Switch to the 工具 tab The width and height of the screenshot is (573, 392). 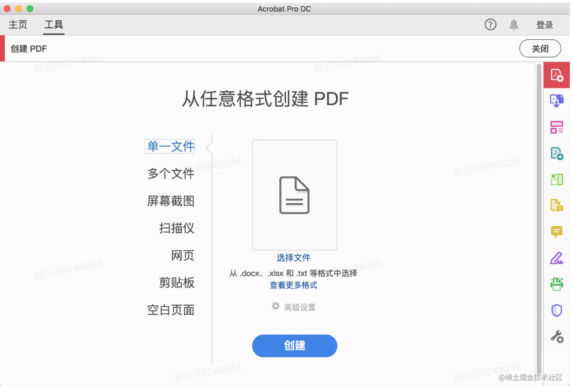[54, 25]
